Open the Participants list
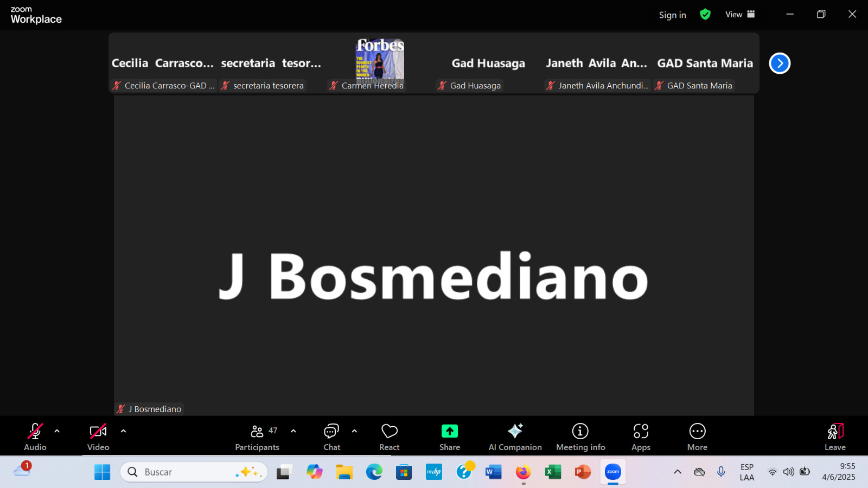868x488 pixels. (257, 436)
